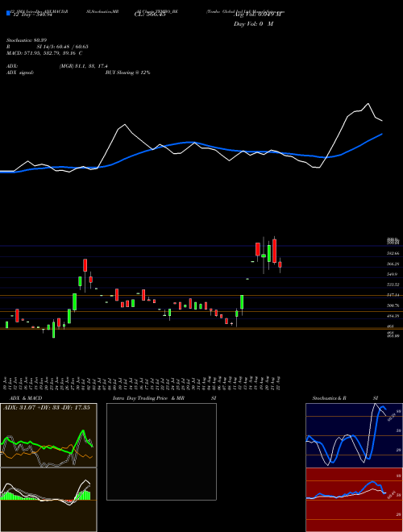Click the red RSI chart panel
403x532 pixels.
(x=354, y=500)
